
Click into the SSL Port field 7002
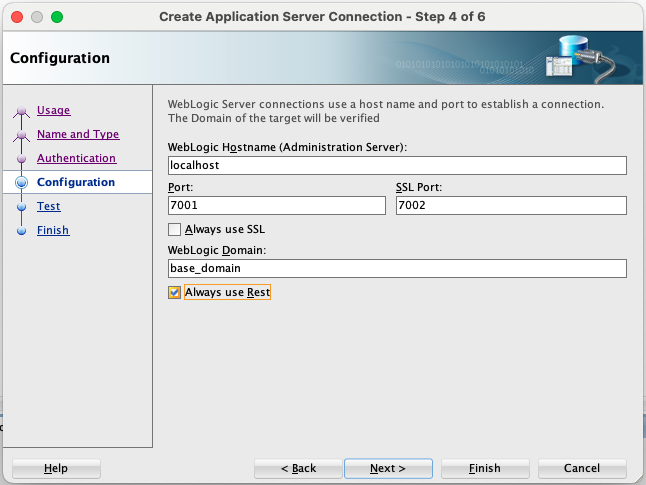511,205
